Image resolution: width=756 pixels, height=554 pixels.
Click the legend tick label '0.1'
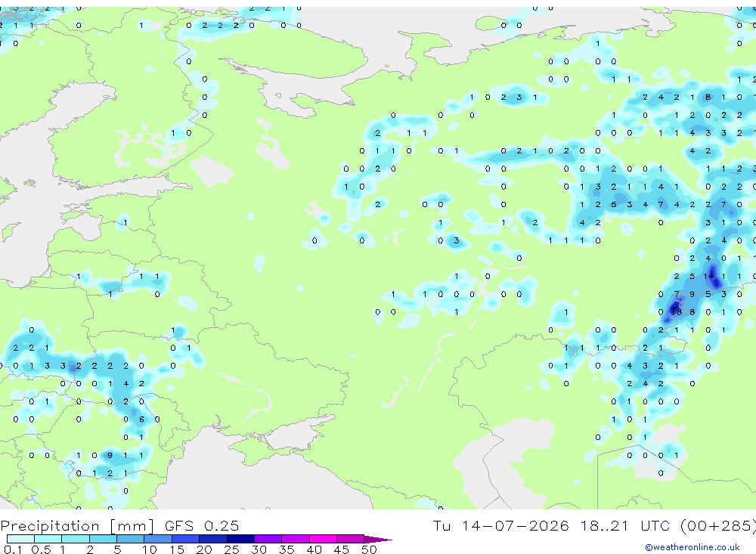click(13, 549)
